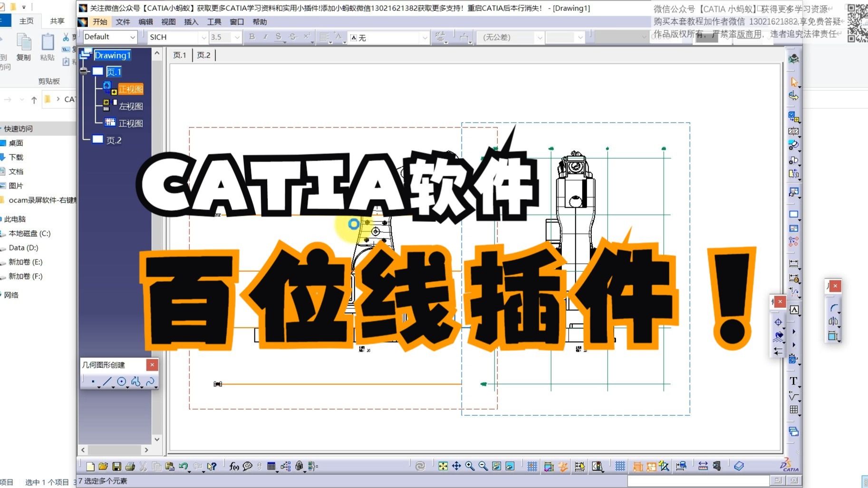
Task: Open the frame type dropdown showing 无
Action: [424, 37]
